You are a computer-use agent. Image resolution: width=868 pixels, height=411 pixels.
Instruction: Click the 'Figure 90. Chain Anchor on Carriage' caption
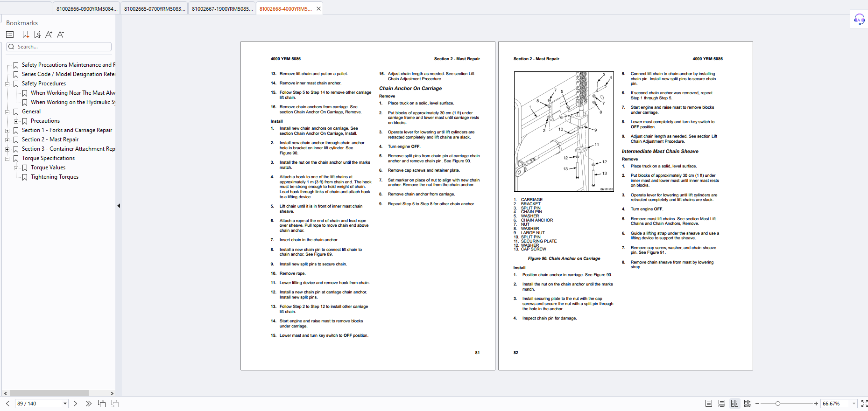coord(564,258)
